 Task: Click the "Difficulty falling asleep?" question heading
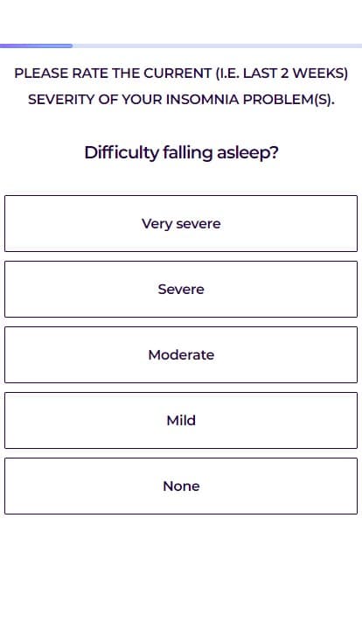(181, 153)
